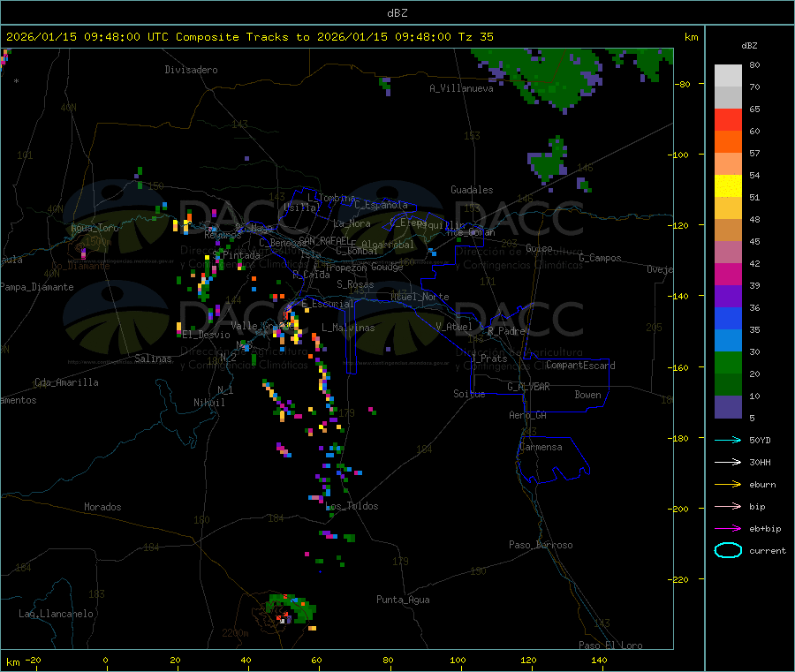Click the 'Los_Toldos' map label
The height and width of the screenshot is (672, 795).
click(352, 506)
